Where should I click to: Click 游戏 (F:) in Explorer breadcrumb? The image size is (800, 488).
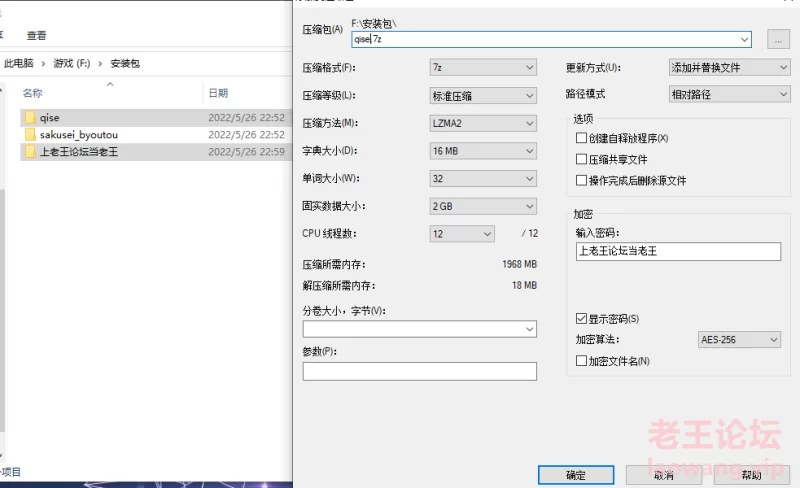pos(72,63)
